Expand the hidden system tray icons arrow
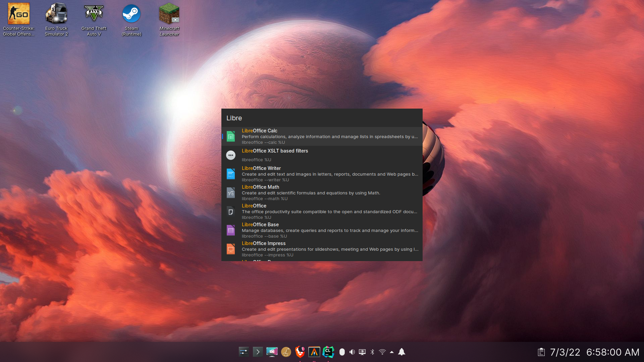 click(392, 352)
